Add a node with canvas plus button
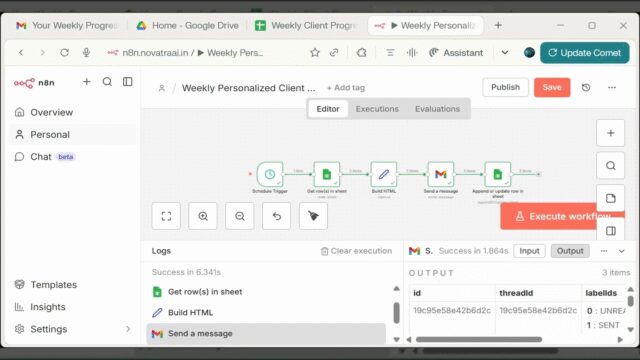The height and width of the screenshot is (360, 640). 611,133
